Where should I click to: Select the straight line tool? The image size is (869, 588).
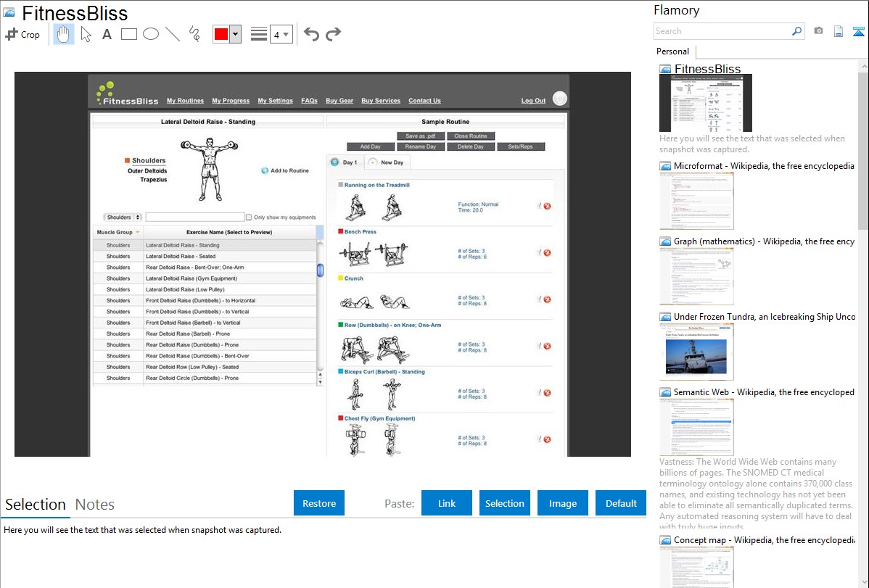coord(173,34)
